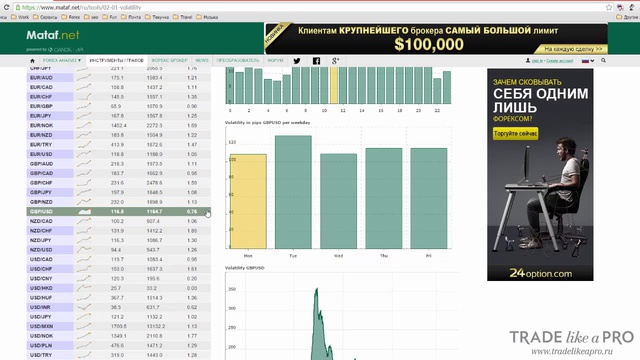
Task: Open the language flag dropdown
Action: click(x=587, y=60)
